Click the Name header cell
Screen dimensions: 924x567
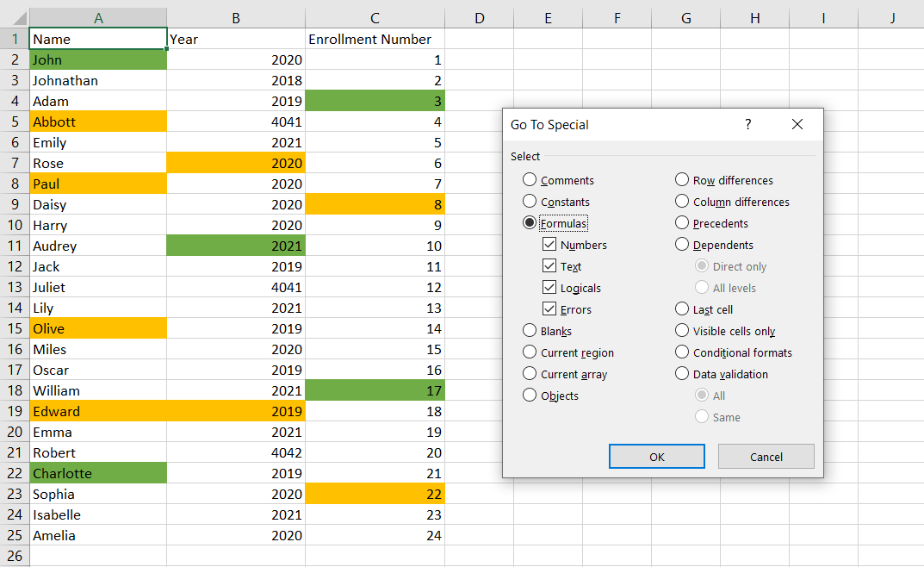tap(98, 39)
